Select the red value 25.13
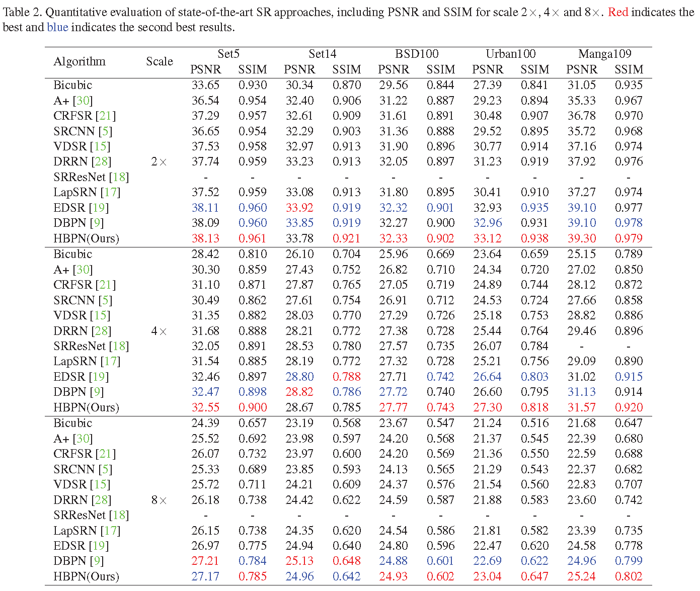This screenshot has height=591, width=700. point(299,561)
